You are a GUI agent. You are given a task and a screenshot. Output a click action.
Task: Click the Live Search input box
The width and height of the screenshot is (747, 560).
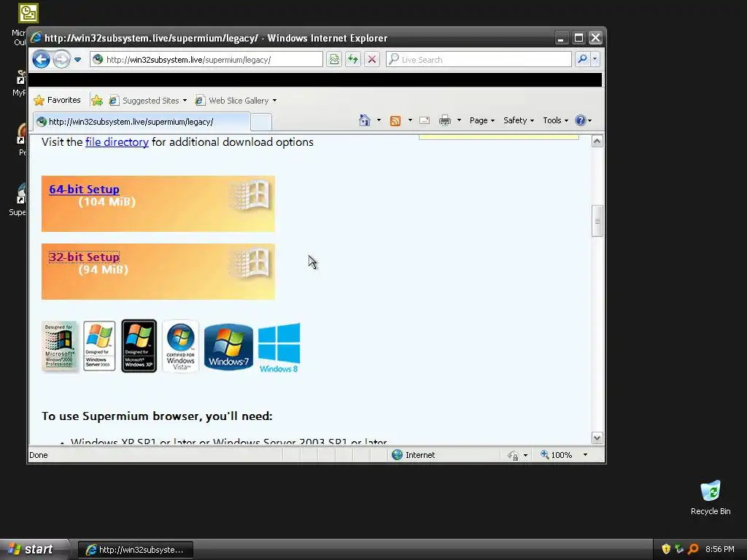[x=479, y=60]
